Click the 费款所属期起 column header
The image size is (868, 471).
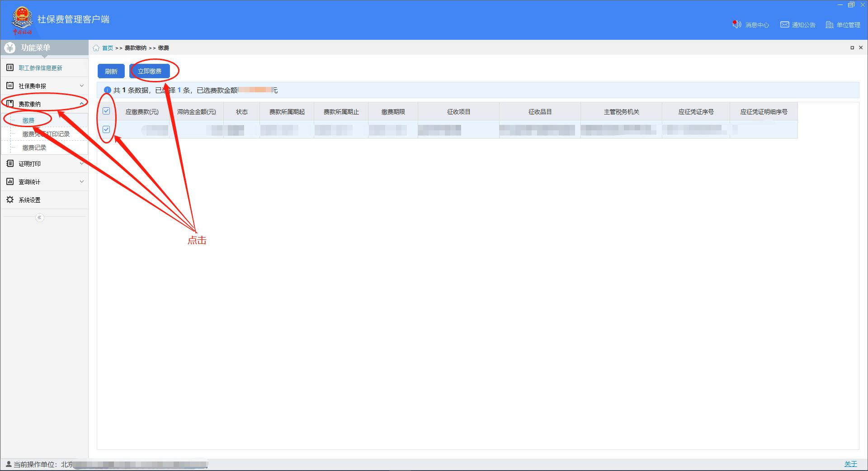(x=287, y=112)
